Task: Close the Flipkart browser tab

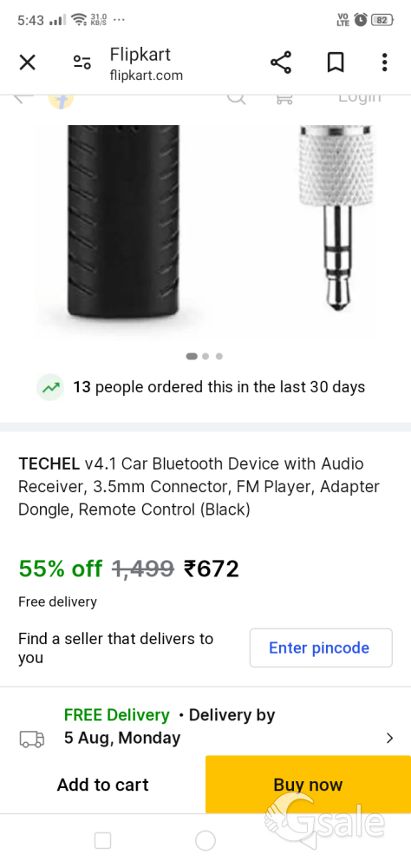Action: 27,62
